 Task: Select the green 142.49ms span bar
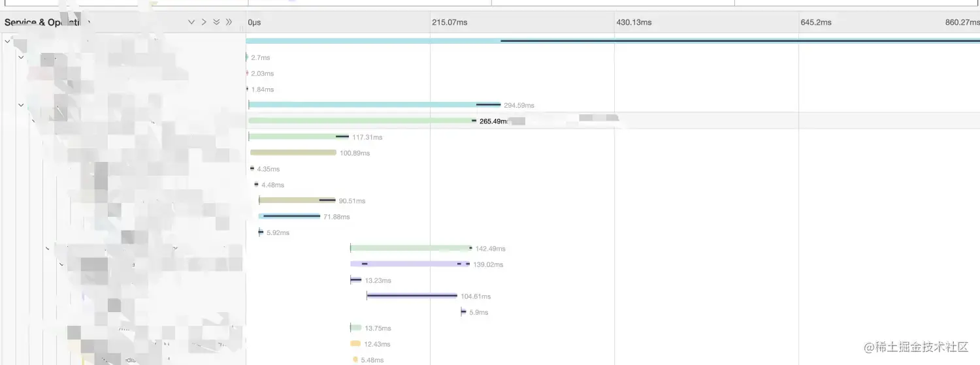[411, 248]
